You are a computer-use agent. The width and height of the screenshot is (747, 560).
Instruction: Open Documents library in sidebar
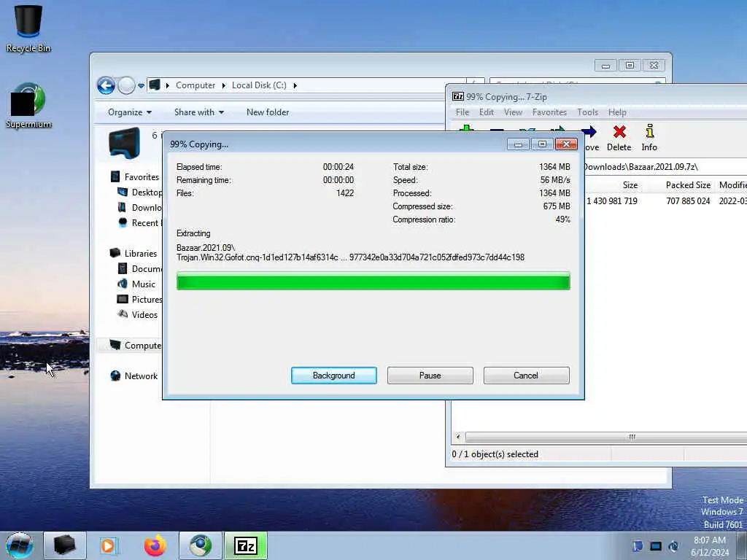(141, 268)
